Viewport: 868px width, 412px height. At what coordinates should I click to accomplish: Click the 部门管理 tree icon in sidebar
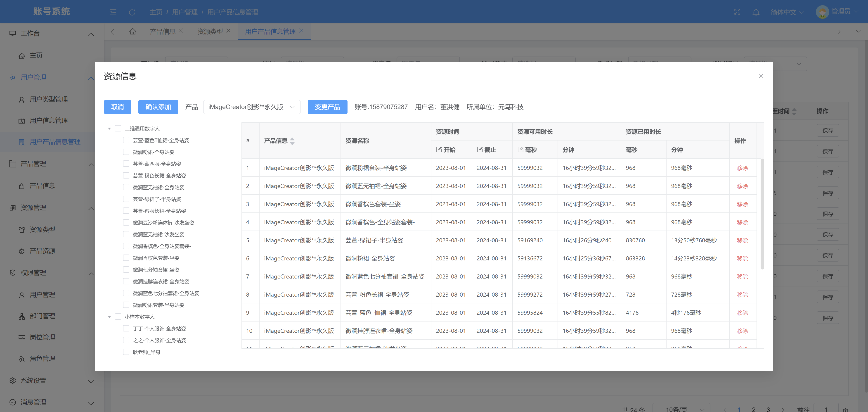(21, 316)
